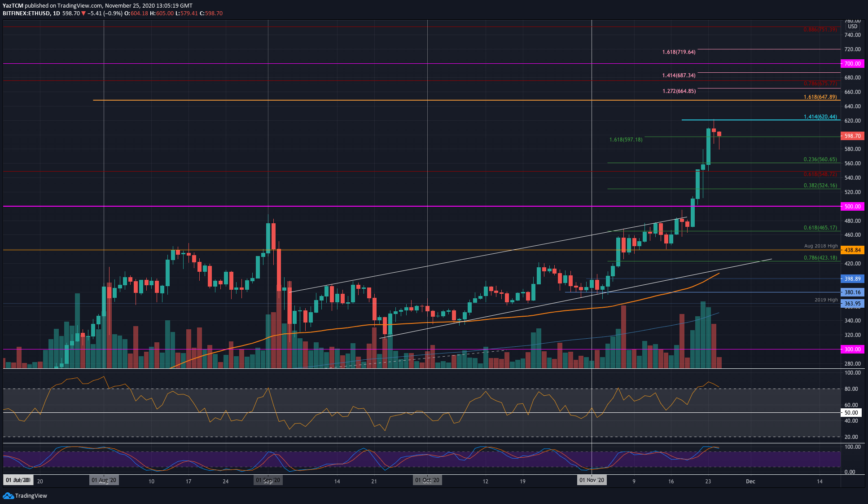Select the green 1.618(597.18) Fibonacci label
The image size is (868, 504).
tap(626, 140)
